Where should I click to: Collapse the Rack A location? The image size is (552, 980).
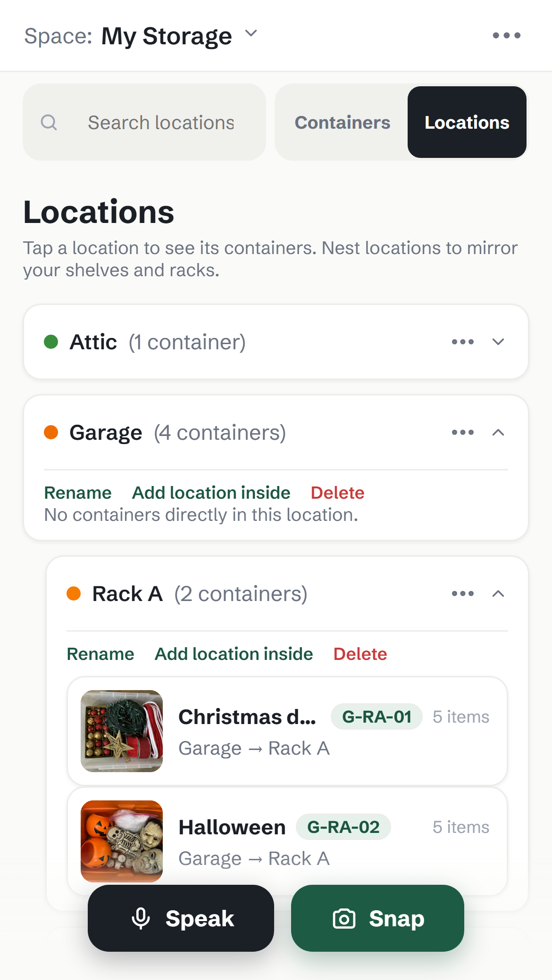[498, 593]
